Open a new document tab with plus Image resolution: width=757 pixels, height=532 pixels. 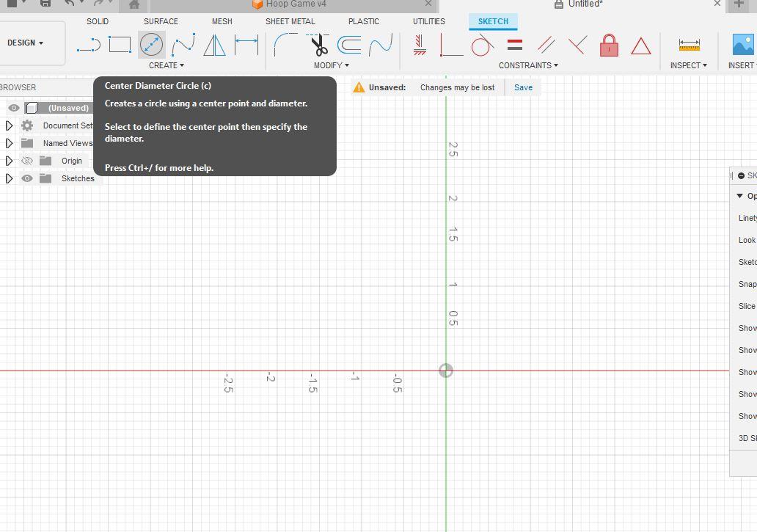tap(739, 4)
